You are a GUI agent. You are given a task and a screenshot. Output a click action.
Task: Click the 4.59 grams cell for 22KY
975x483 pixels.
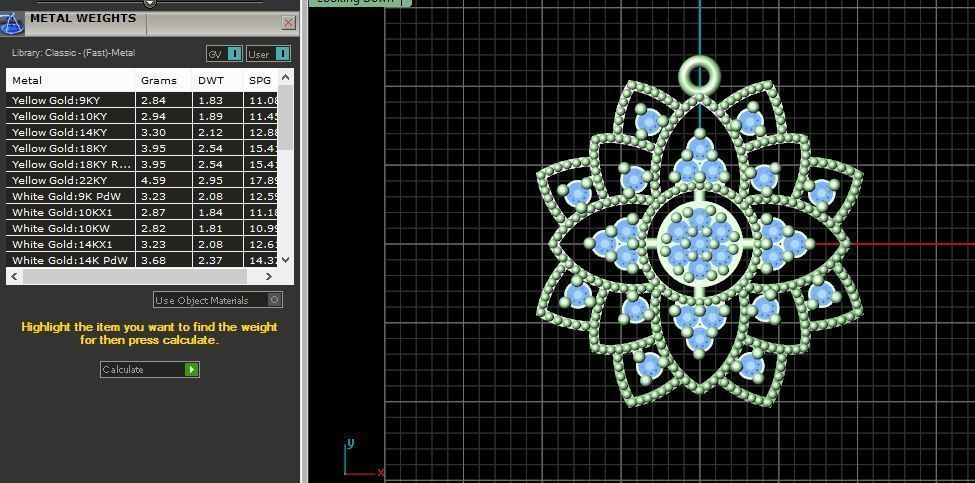(164, 180)
